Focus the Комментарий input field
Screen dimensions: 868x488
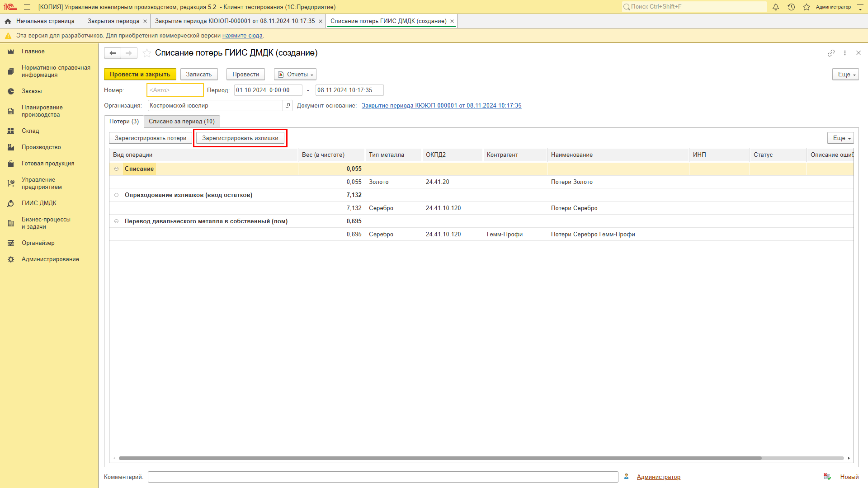(x=383, y=477)
